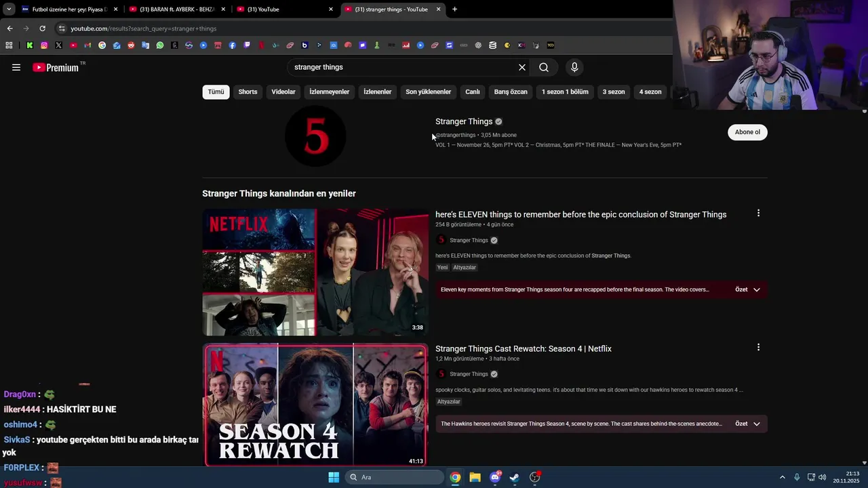The width and height of the screenshot is (868, 488).
Task: Select the 1 sezon 1 bölüm chip
Action: click(x=565, y=91)
